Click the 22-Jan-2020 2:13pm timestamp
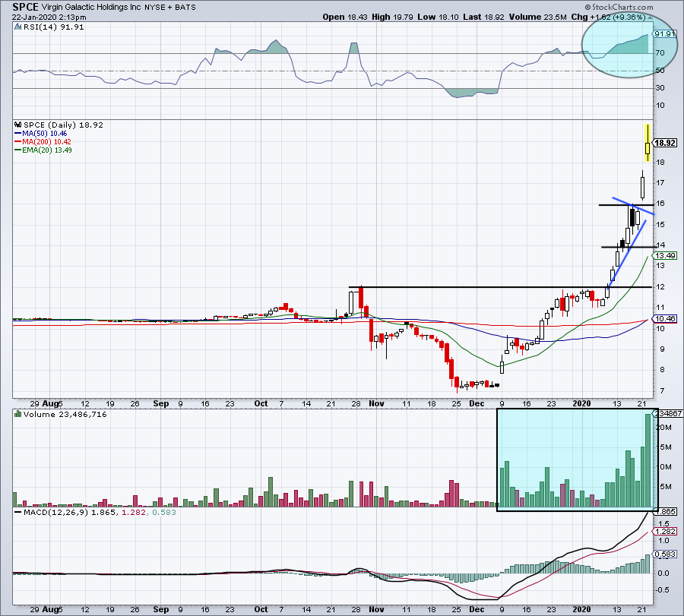 pos(49,17)
